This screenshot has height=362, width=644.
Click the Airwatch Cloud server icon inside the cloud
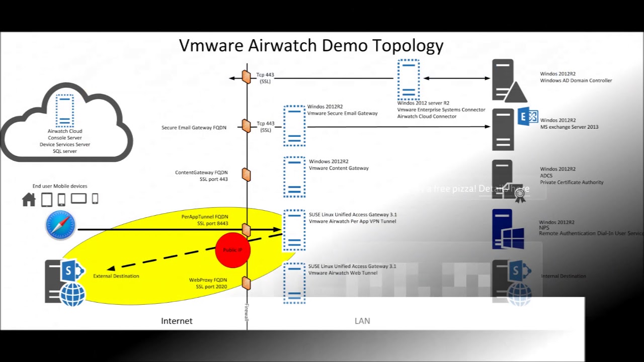(65, 110)
